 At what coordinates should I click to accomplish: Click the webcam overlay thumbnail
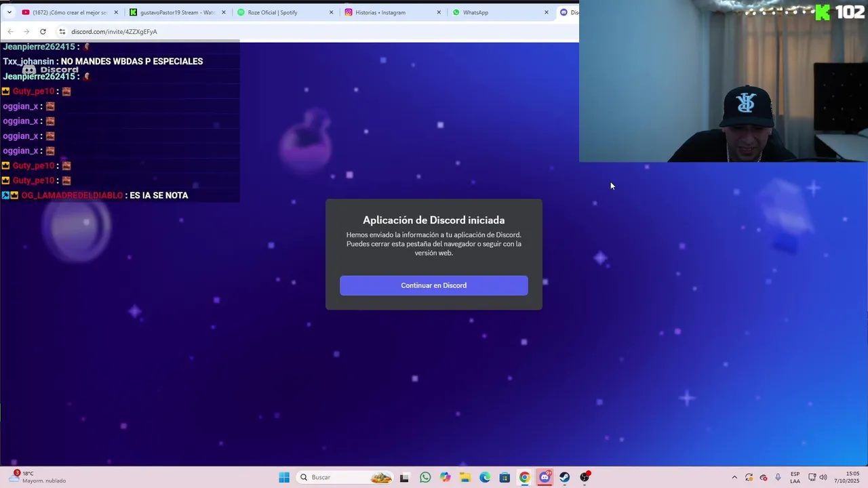pyautogui.click(x=724, y=81)
